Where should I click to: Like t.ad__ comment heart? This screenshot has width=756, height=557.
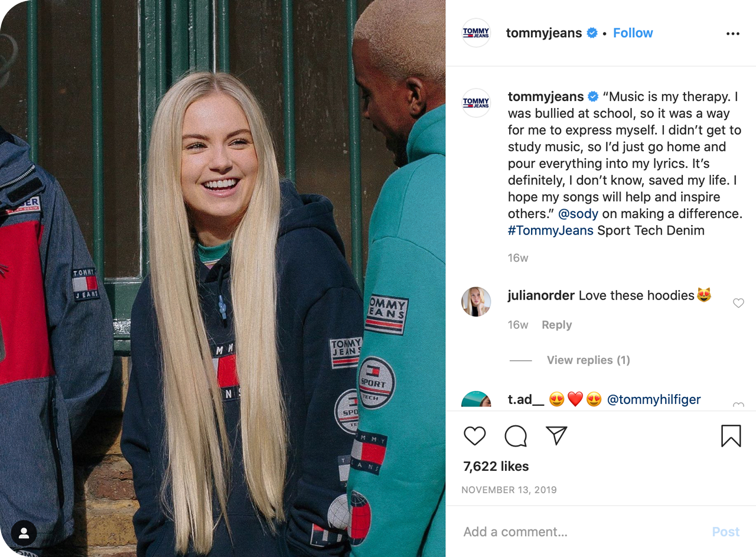point(738,406)
